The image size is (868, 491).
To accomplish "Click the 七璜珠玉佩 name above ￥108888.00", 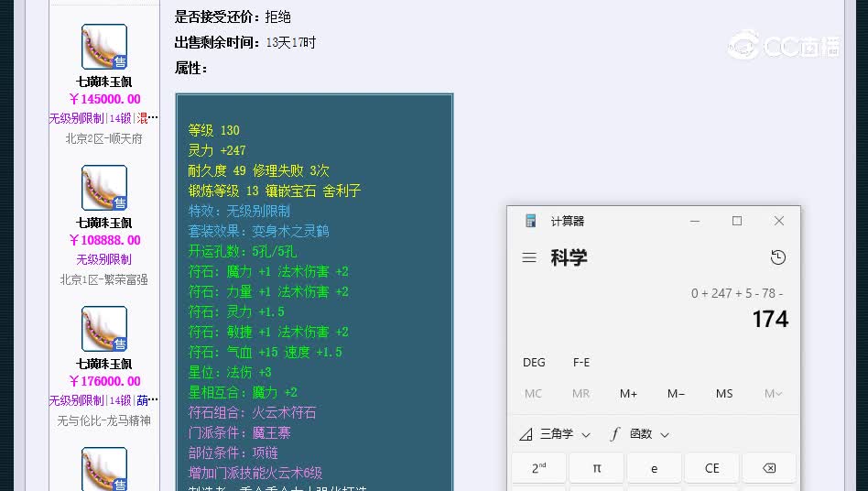I will tap(104, 224).
